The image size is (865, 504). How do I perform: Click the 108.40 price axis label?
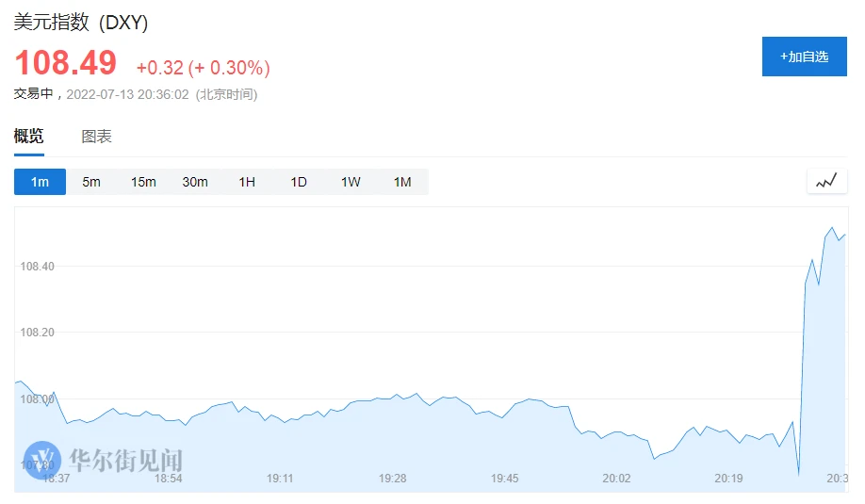(x=38, y=267)
